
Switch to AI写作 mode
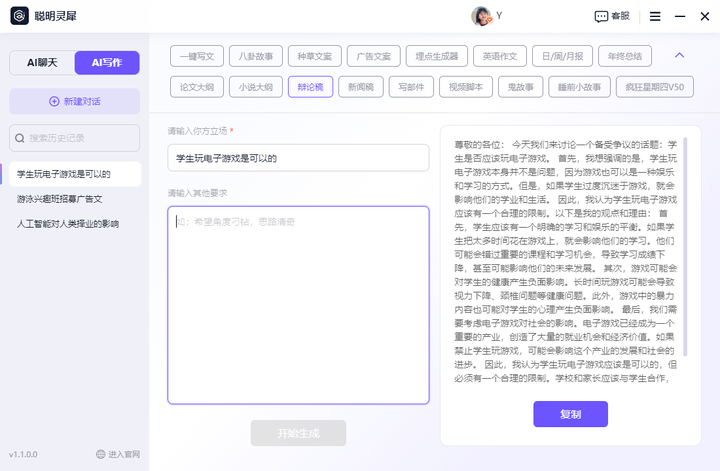(x=106, y=63)
